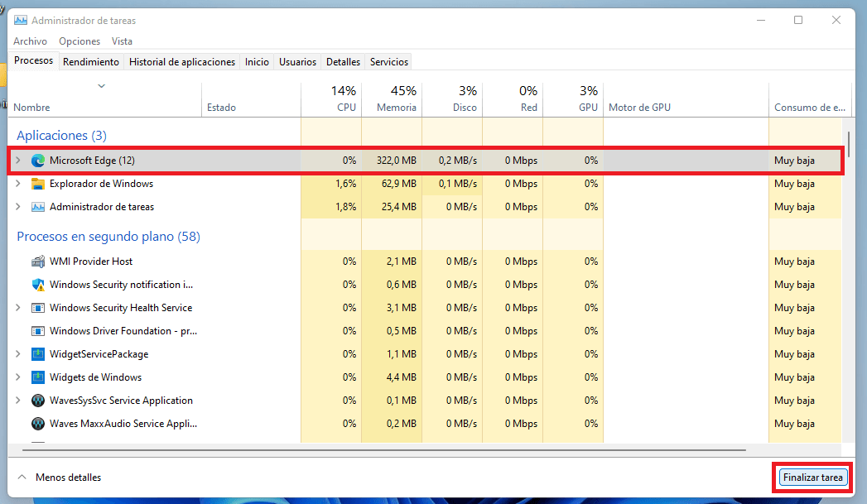Switch to the Inicio tab

click(x=257, y=62)
